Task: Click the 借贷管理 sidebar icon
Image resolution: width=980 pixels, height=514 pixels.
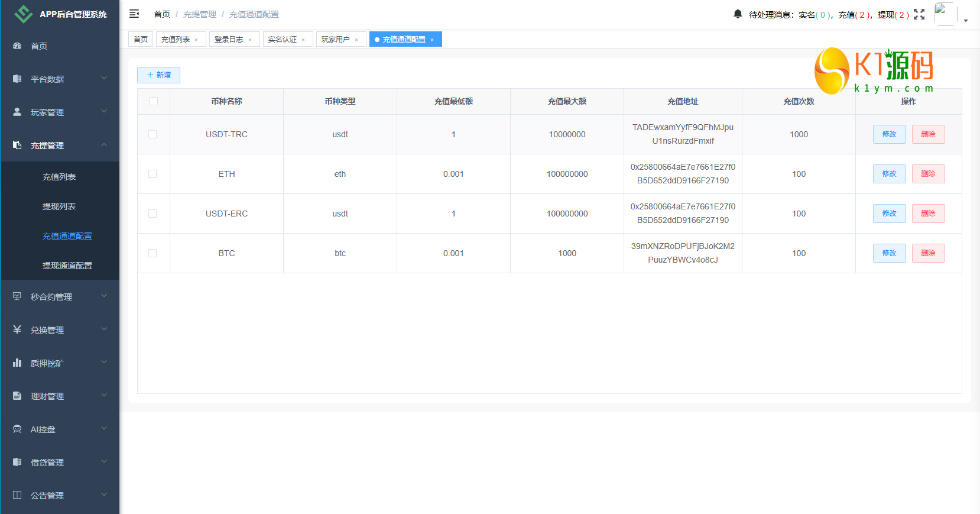Action: click(x=17, y=462)
